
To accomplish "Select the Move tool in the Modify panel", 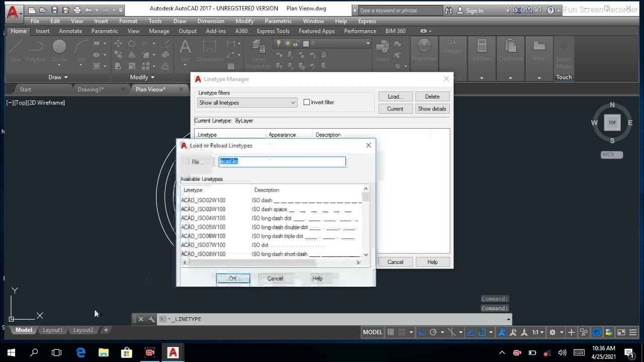I will (x=118, y=44).
